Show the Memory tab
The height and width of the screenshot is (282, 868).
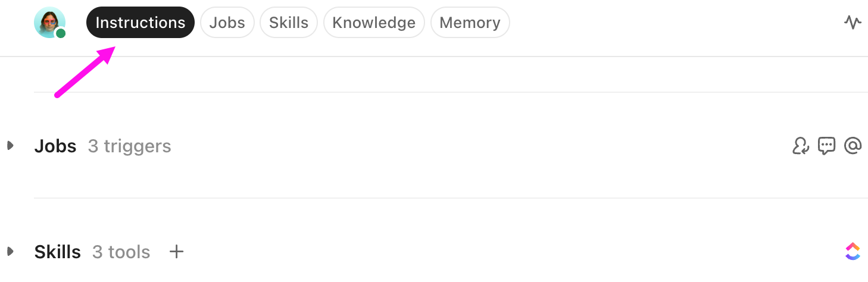(470, 23)
